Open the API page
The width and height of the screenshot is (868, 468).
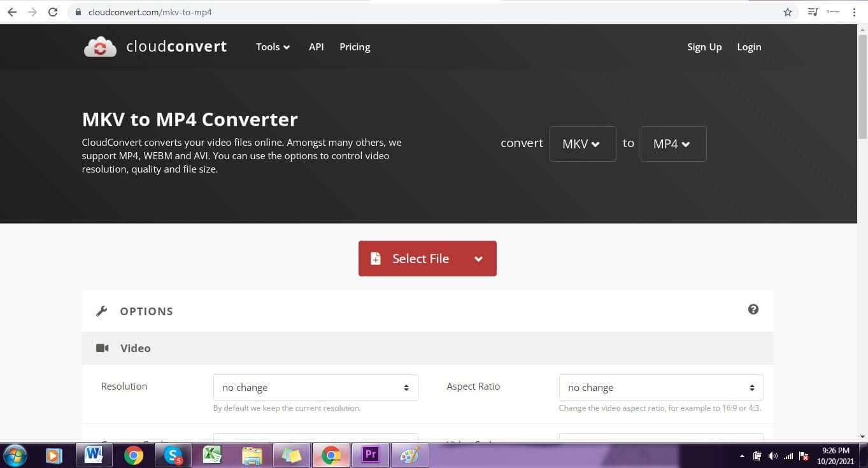pyautogui.click(x=317, y=47)
